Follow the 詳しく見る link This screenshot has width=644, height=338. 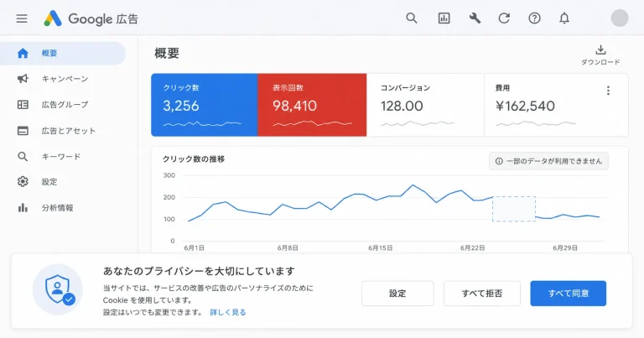(x=228, y=312)
